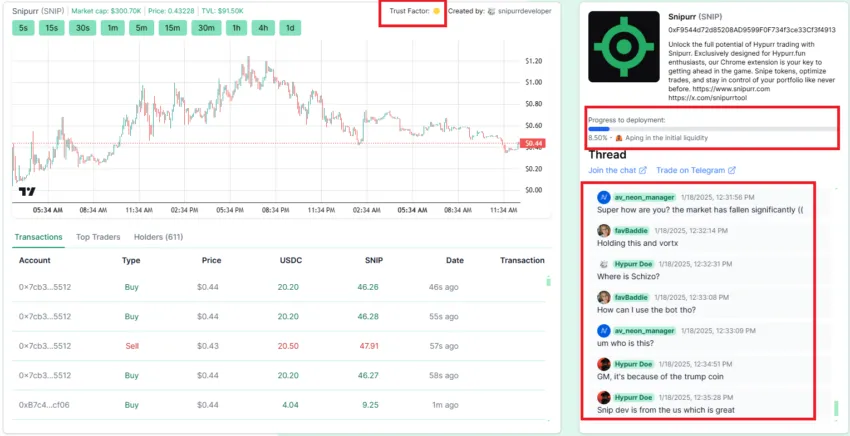850x436 pixels.
Task: Open the Top Traders tab
Action: pos(98,237)
